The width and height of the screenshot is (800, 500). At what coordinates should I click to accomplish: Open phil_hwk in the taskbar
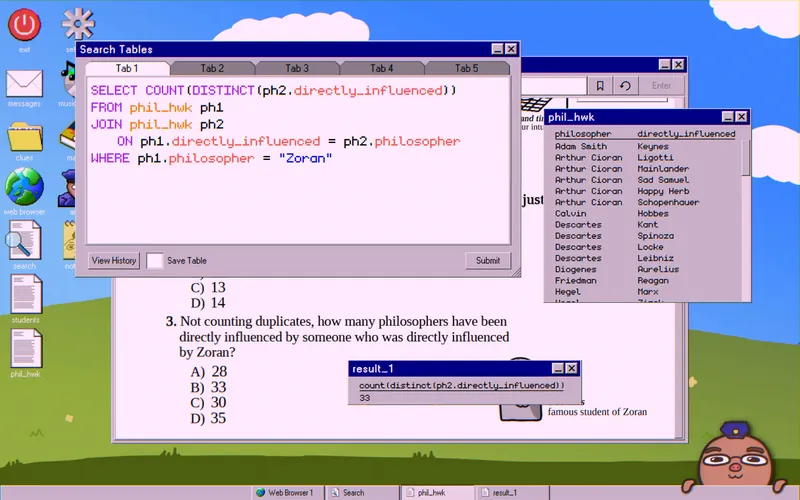pyautogui.click(x=437, y=492)
